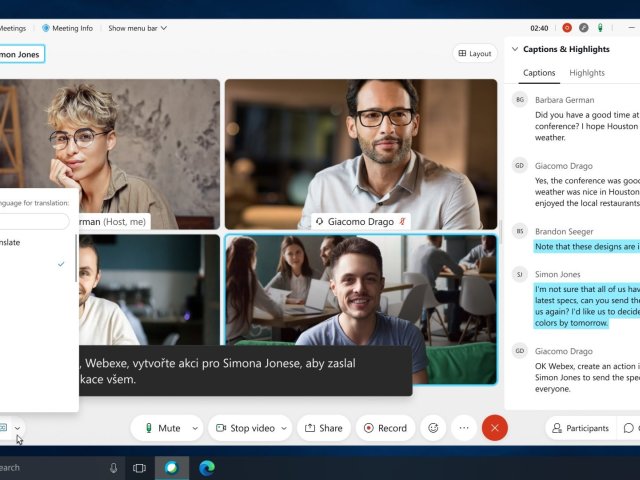The image size is (640, 480).
Task: Select Brandon Seeger's highlighted caption
Action: pyautogui.click(x=587, y=247)
